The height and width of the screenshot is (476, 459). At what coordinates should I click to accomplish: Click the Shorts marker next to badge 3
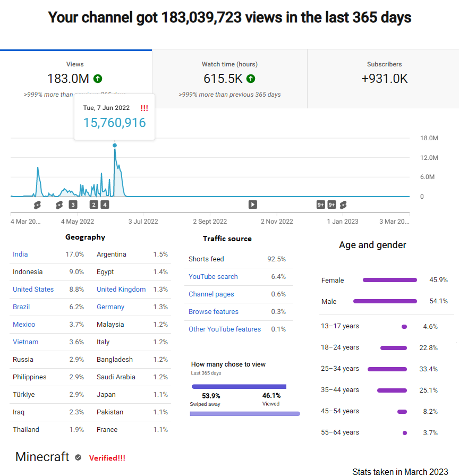coord(59,205)
